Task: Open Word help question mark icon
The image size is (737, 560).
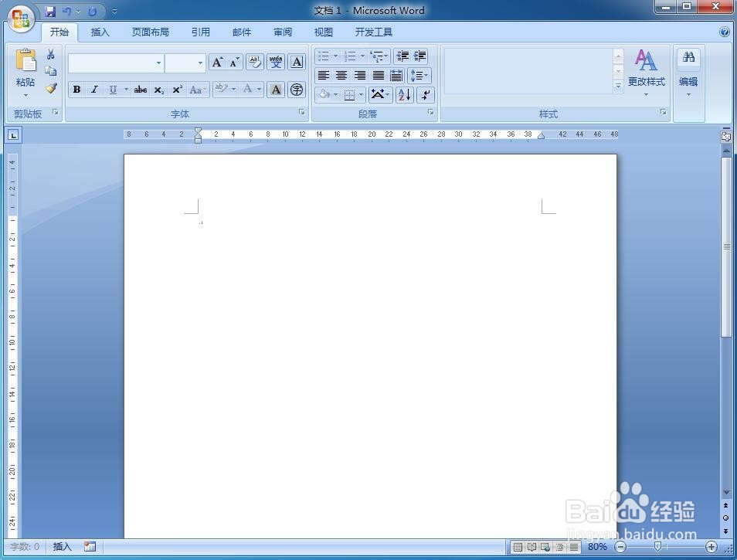Action: [x=725, y=32]
